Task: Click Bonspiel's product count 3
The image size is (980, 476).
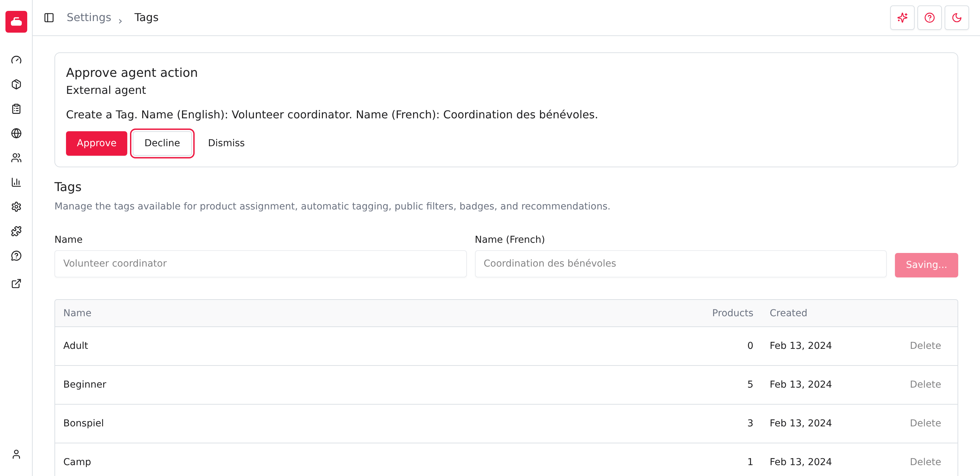Action: tap(750, 423)
